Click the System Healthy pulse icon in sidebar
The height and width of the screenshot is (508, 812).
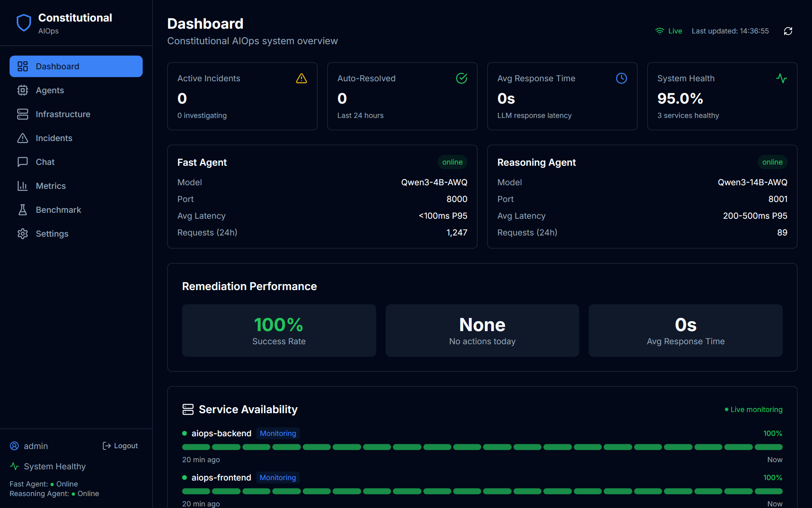point(14,466)
